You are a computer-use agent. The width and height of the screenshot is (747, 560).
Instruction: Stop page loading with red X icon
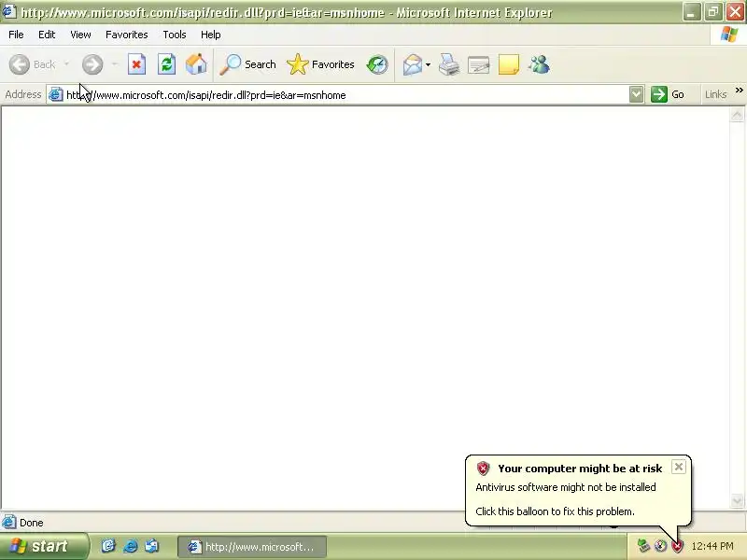click(136, 64)
